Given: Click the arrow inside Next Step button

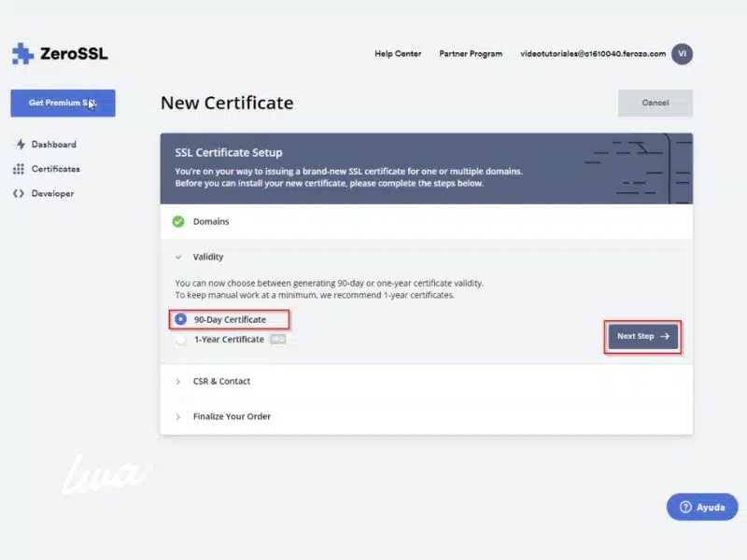Looking at the screenshot, I should tap(665, 336).
